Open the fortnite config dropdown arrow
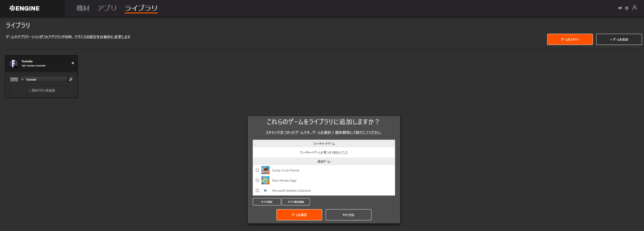Screen dimensions: 644x231 pos(22,79)
